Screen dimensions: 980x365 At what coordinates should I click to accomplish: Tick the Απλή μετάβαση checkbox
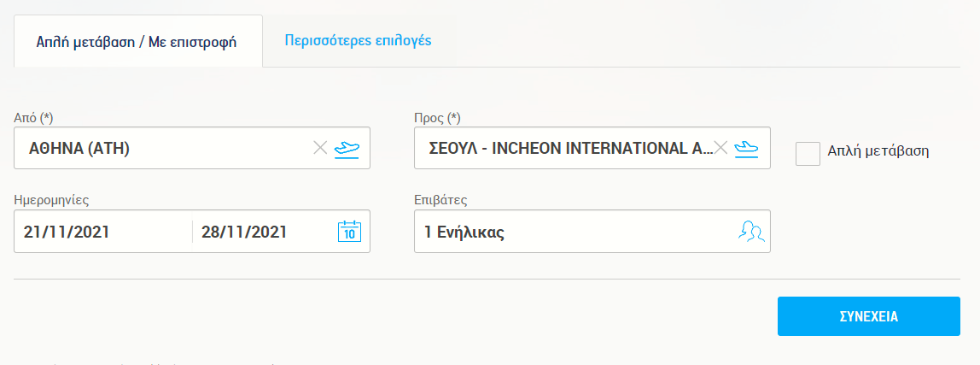(808, 154)
